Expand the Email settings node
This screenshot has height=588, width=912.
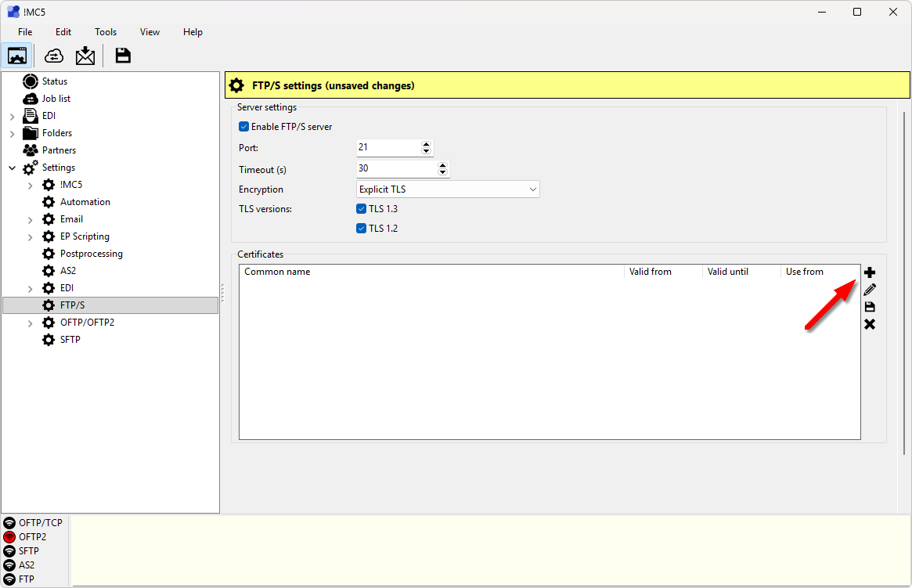(31, 220)
